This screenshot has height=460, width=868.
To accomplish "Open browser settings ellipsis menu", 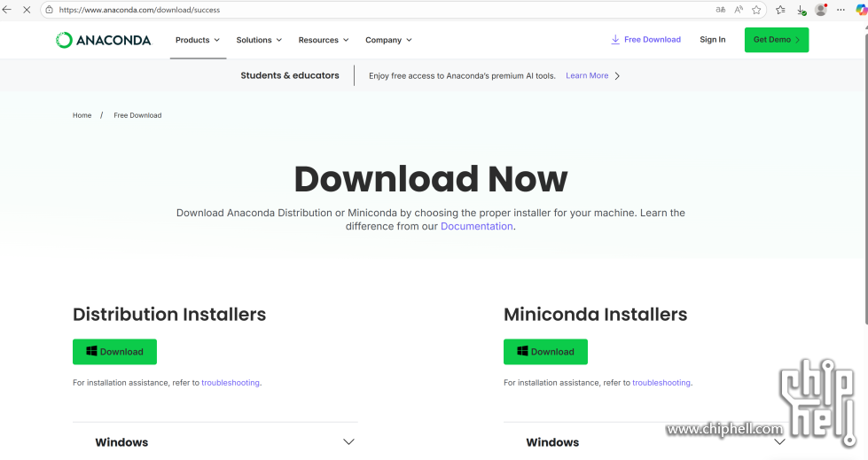I will tap(841, 10).
